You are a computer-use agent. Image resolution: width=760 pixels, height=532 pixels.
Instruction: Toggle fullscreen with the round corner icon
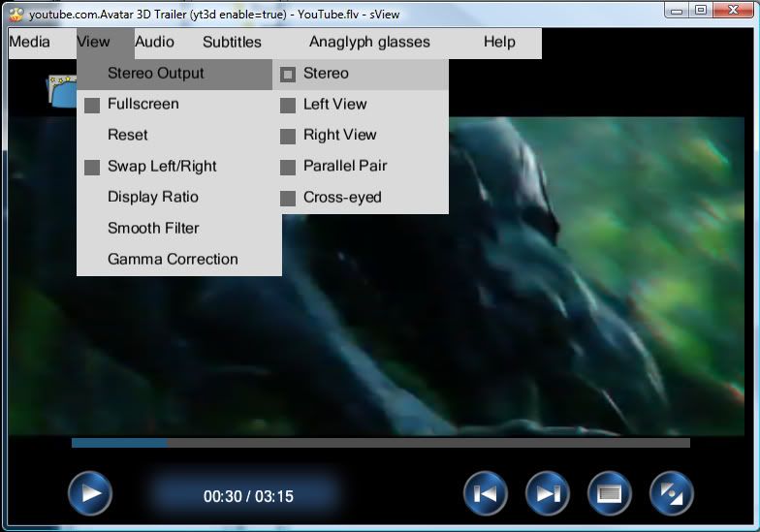pos(671,493)
